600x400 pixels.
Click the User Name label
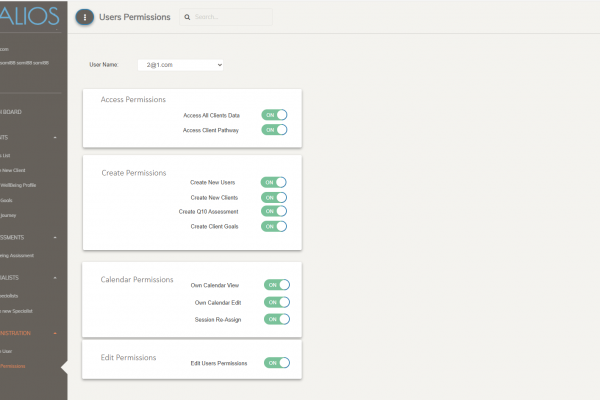[104, 65]
